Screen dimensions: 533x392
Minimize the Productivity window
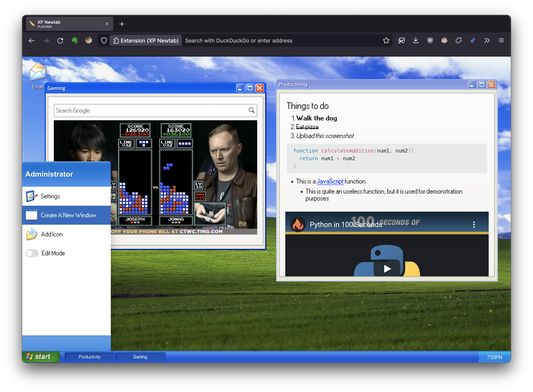pos(472,84)
